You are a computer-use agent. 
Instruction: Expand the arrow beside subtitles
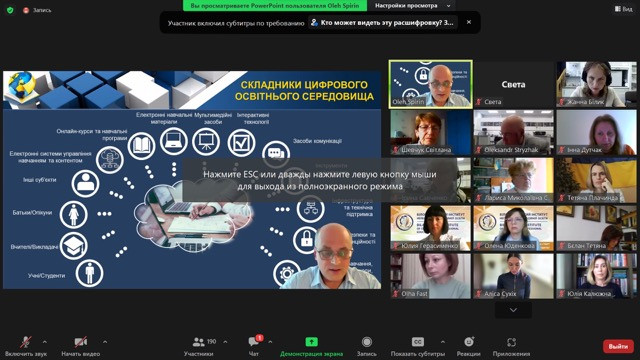point(443,342)
